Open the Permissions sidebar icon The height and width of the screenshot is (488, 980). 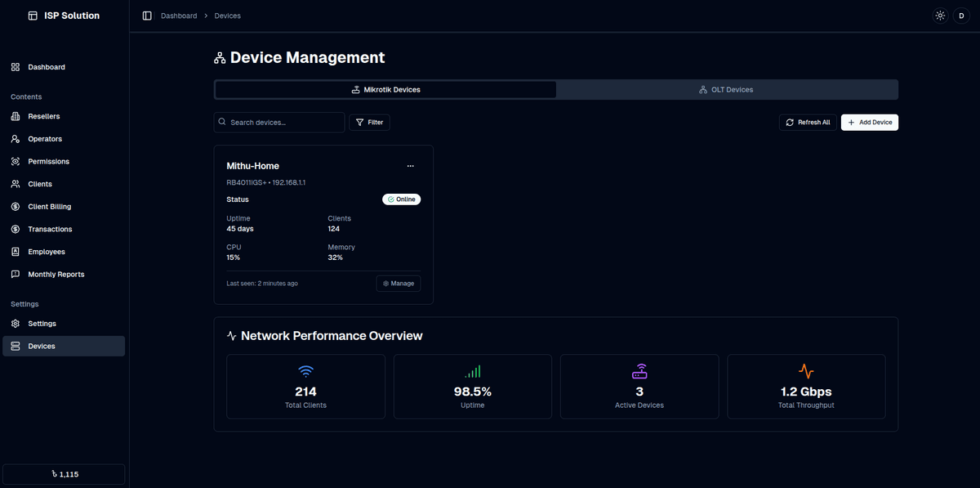pyautogui.click(x=15, y=161)
